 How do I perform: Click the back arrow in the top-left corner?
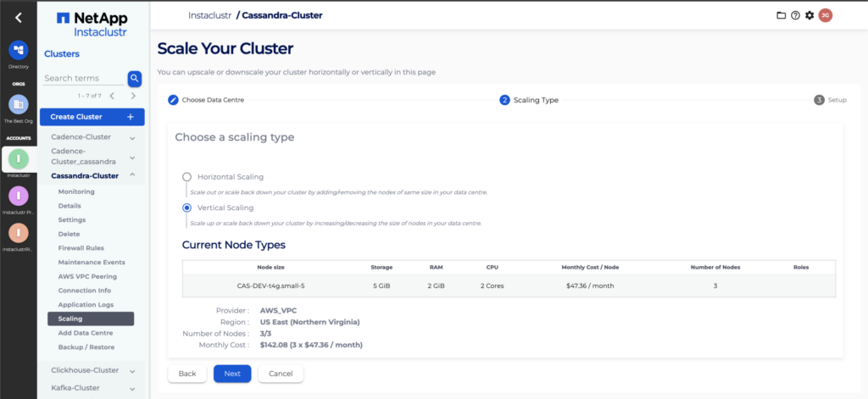pos(19,17)
